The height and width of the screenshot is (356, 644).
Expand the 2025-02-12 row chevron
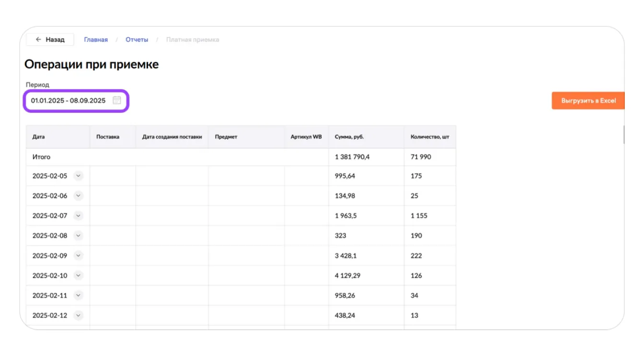click(79, 315)
